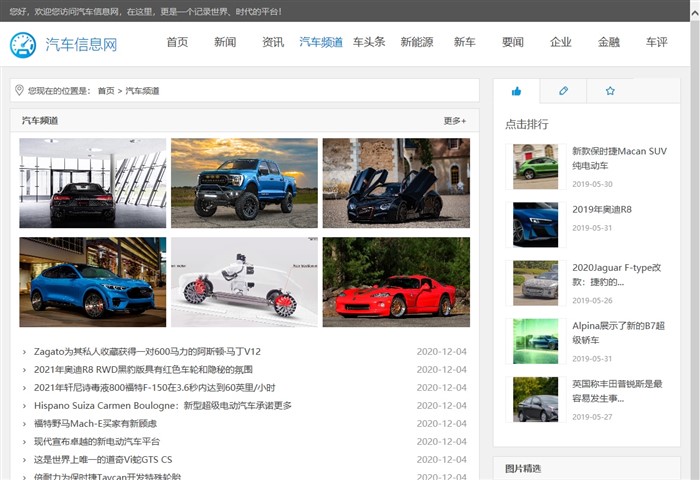Viewport: 700px width, 480px height.
Task: Click the speedometer site logo icon
Action: [23, 45]
